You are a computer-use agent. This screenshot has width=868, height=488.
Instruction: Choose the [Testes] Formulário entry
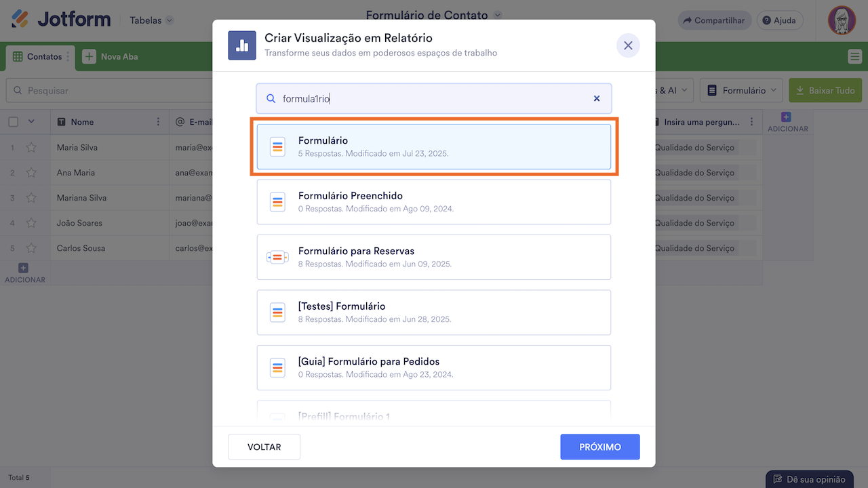pos(434,312)
